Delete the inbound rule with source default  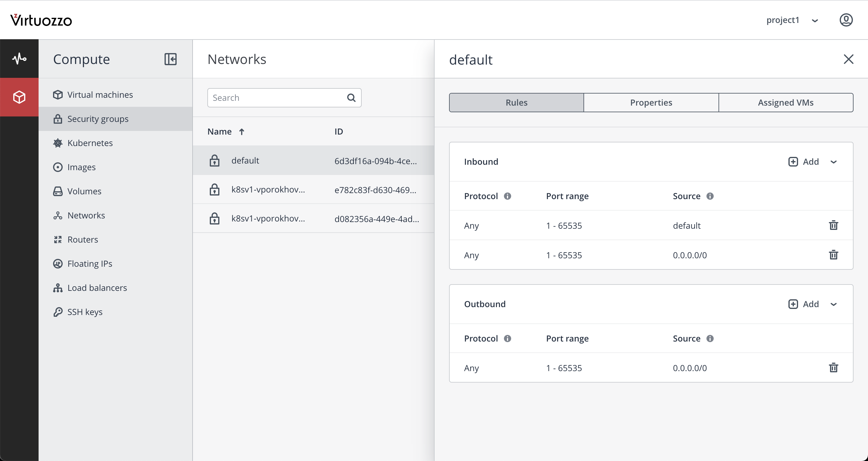click(833, 225)
